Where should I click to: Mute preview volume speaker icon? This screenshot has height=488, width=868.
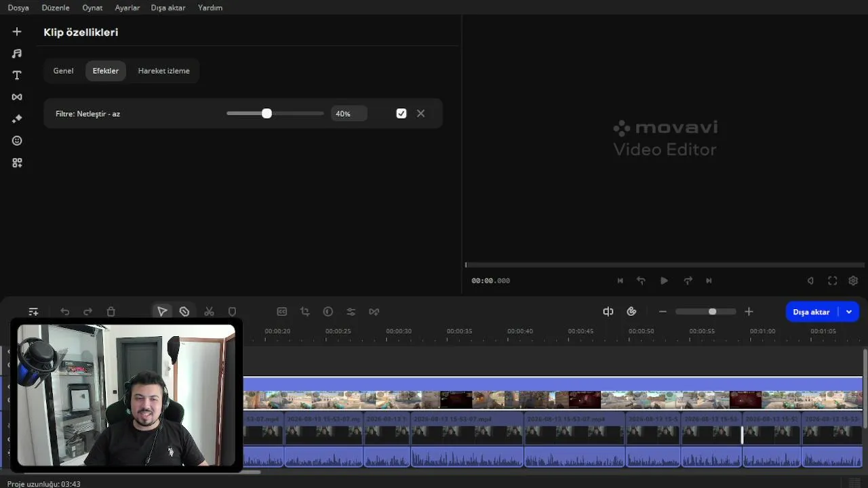point(810,281)
